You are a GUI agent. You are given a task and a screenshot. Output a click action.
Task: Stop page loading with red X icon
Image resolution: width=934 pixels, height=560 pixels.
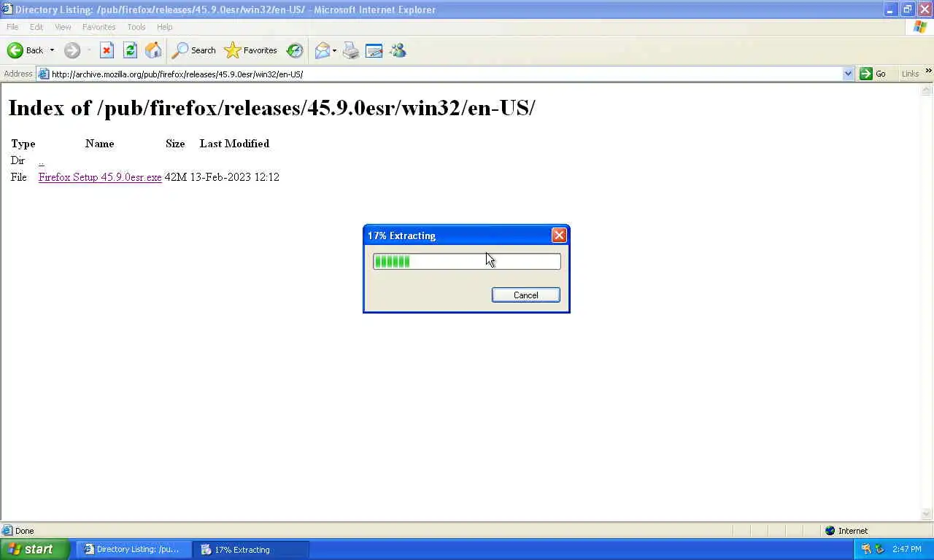tap(107, 50)
